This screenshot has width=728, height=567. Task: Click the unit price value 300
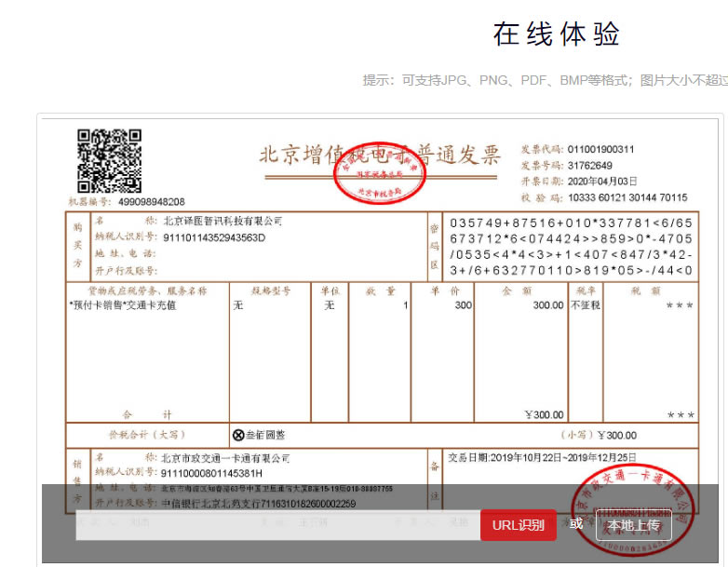coord(463,305)
